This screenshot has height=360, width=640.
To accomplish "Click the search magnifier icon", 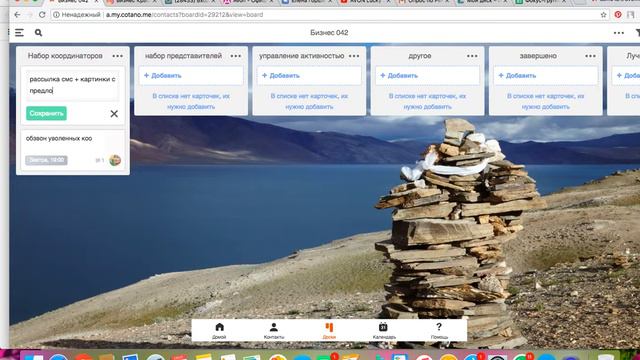I will pyautogui.click(x=38, y=33).
